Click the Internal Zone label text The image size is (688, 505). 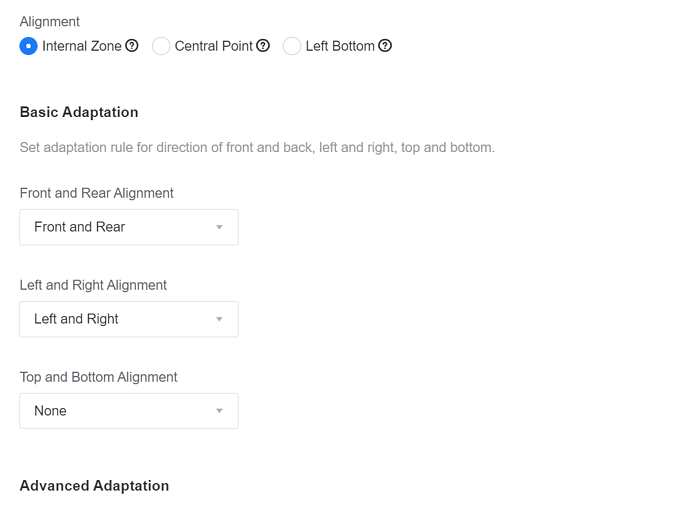click(82, 46)
